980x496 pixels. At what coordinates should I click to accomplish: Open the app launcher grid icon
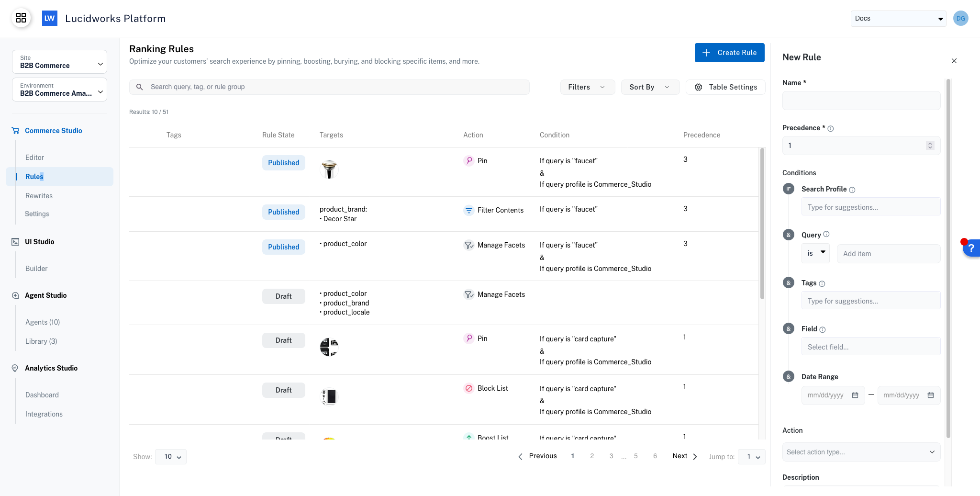tap(21, 18)
